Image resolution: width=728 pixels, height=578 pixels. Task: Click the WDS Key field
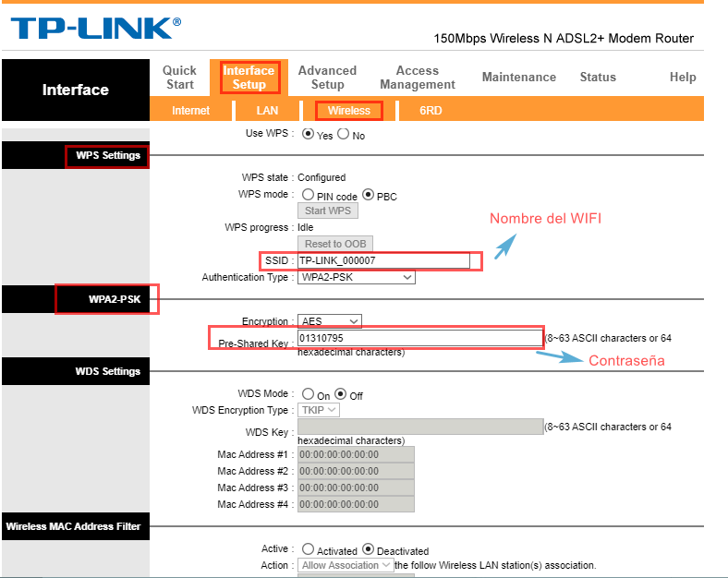pyautogui.click(x=420, y=427)
